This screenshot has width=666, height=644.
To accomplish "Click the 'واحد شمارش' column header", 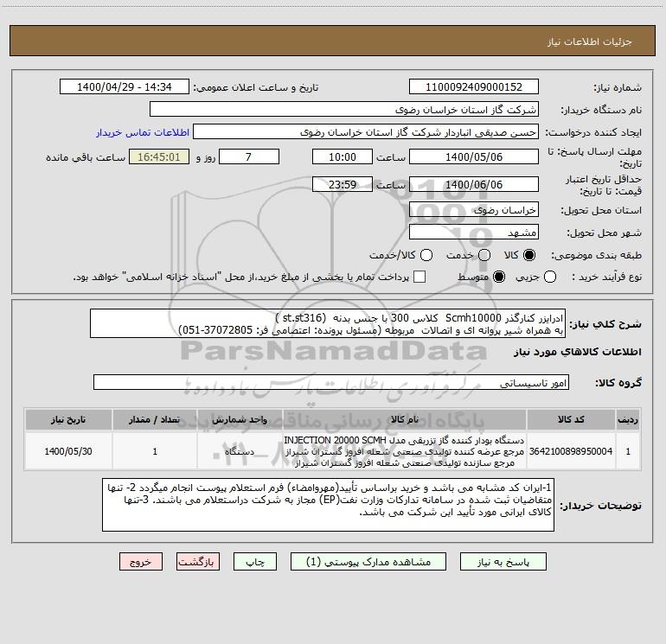I will coord(240,419).
